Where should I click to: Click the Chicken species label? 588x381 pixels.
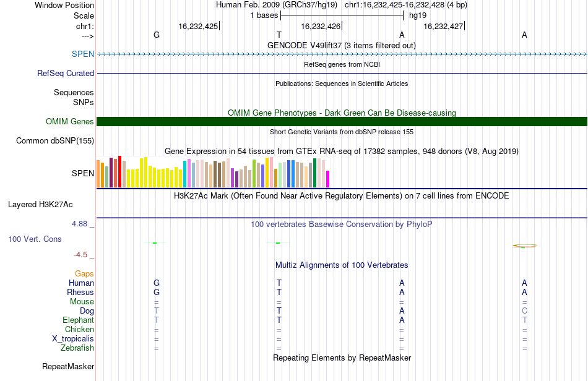[x=79, y=329]
